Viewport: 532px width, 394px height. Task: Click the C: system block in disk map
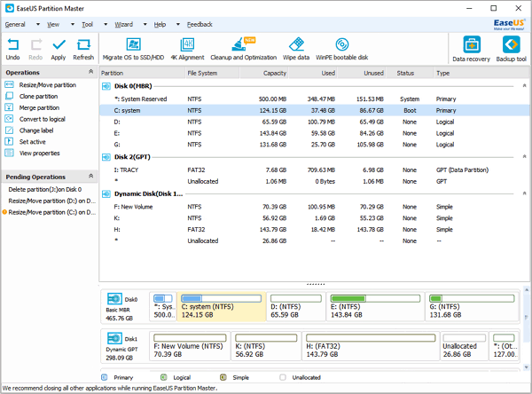(221, 306)
